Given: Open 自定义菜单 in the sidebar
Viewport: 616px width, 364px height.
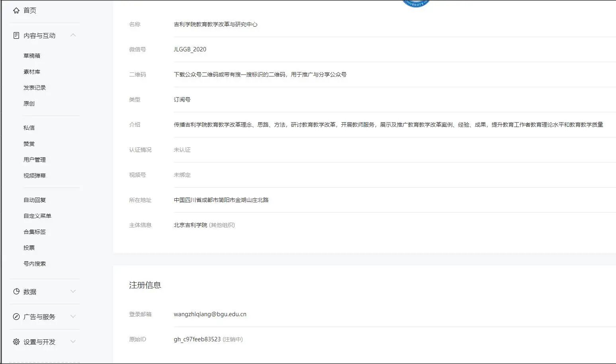Looking at the screenshot, I should 37,216.
